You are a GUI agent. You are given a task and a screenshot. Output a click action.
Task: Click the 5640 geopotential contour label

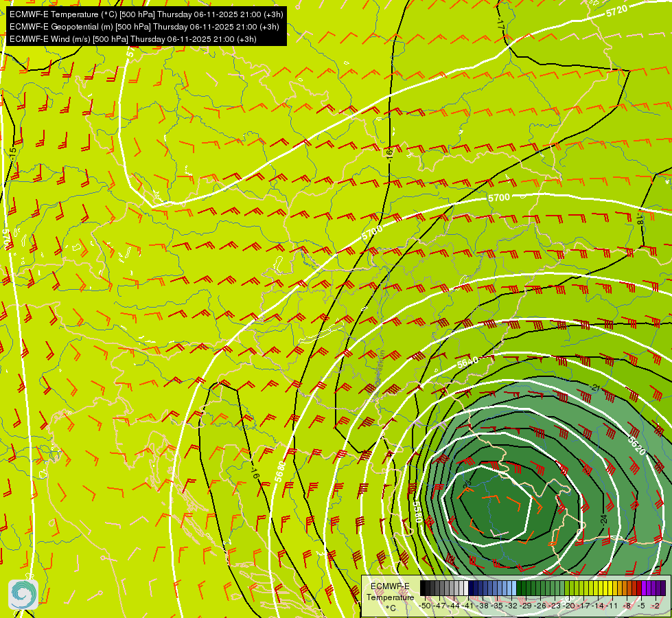point(467,363)
